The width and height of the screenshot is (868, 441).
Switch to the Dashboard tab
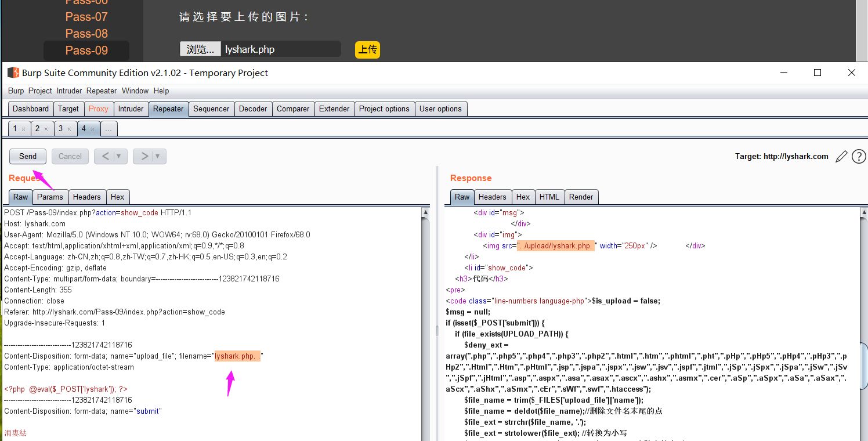(31, 109)
